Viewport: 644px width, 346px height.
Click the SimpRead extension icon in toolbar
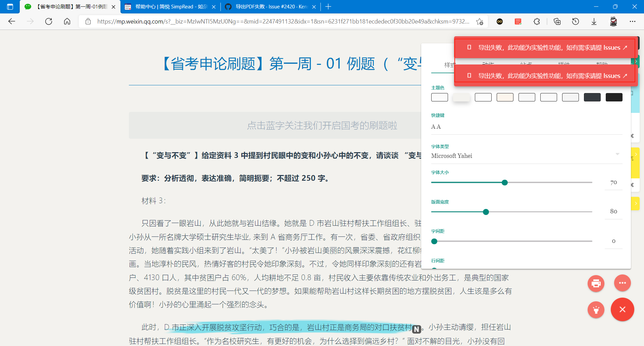point(518,21)
